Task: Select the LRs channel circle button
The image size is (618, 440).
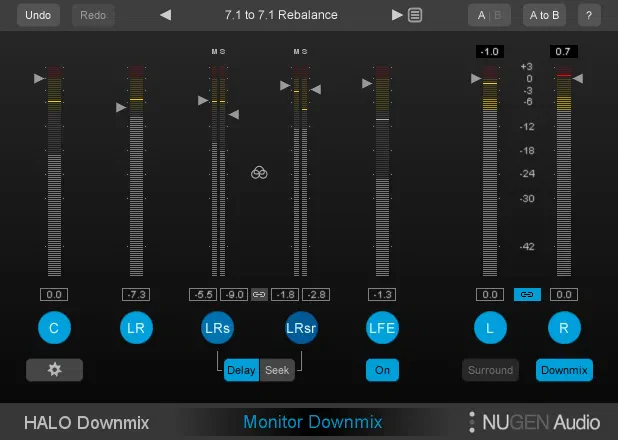Action: pyautogui.click(x=218, y=328)
